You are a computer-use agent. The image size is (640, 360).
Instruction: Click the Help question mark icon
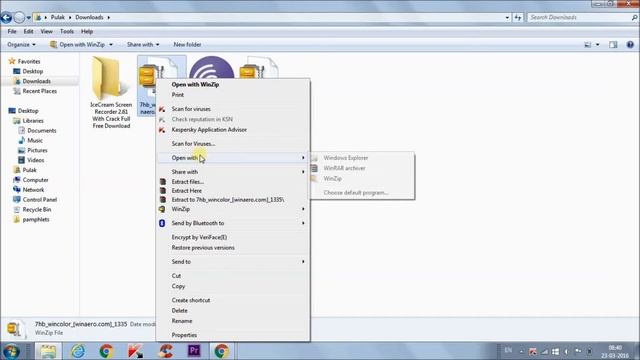[630, 44]
